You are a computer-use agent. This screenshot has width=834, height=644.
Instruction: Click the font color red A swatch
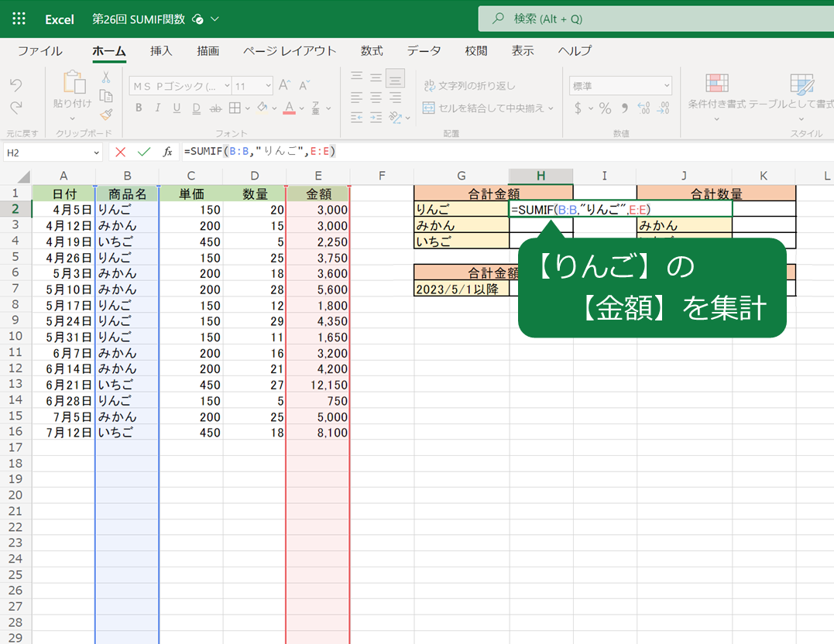[289, 108]
